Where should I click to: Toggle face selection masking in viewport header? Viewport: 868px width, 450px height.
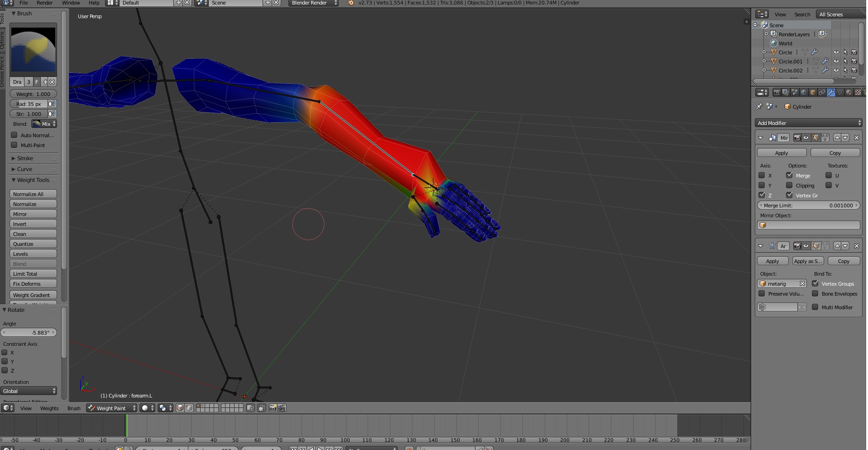(x=180, y=408)
